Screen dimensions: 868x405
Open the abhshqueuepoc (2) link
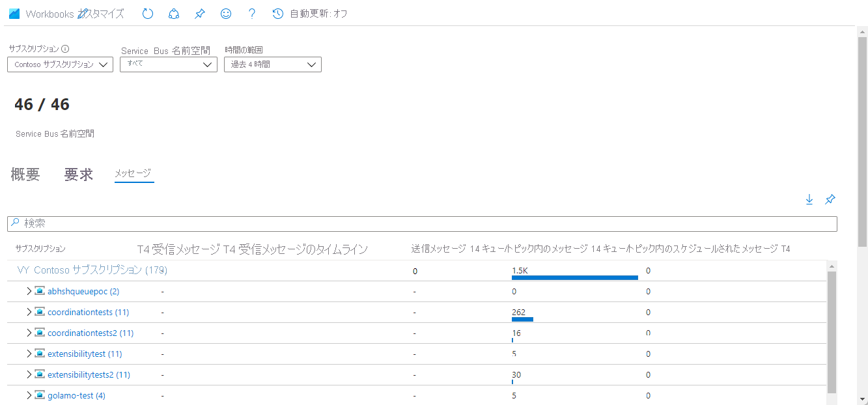point(83,291)
